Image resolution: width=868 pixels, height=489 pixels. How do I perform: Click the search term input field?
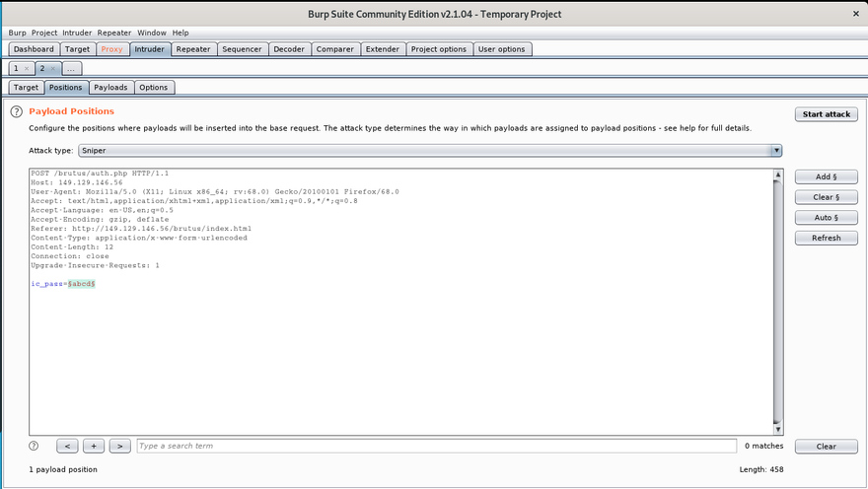tap(437, 446)
